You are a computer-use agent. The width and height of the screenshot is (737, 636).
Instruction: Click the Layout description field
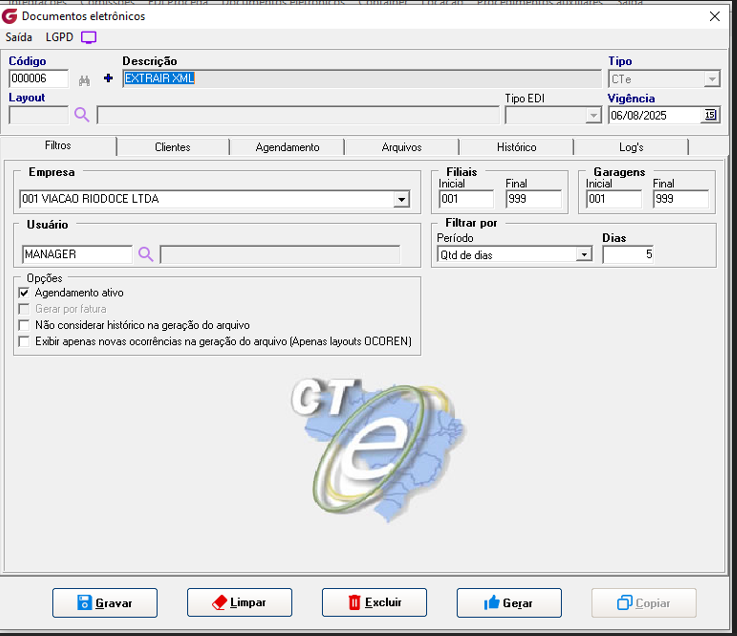click(x=298, y=115)
